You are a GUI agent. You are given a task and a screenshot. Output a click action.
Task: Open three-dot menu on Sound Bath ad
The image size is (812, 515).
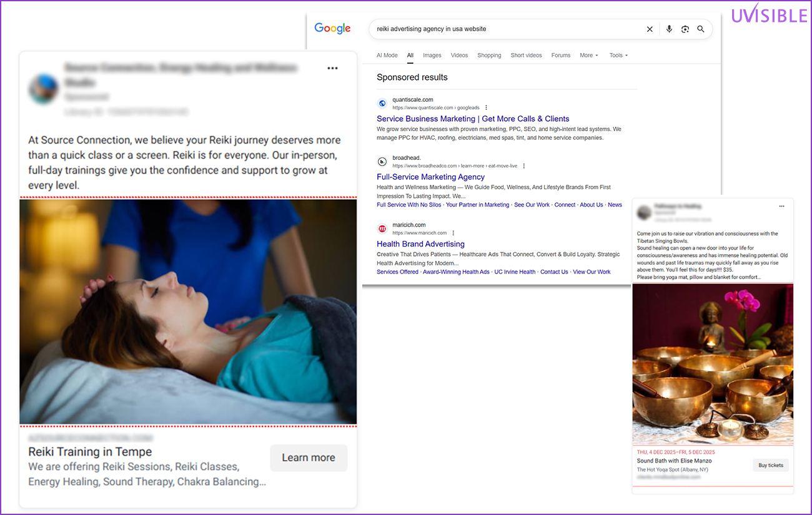point(781,207)
